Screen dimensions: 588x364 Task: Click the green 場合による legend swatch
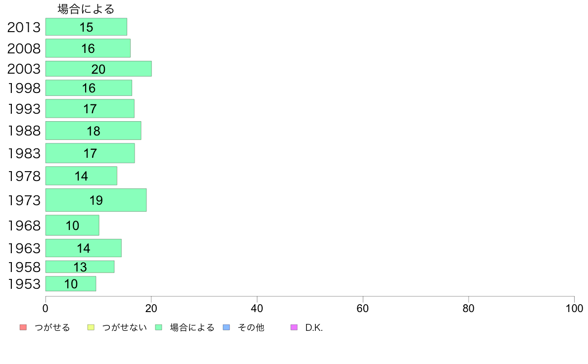[x=158, y=327]
